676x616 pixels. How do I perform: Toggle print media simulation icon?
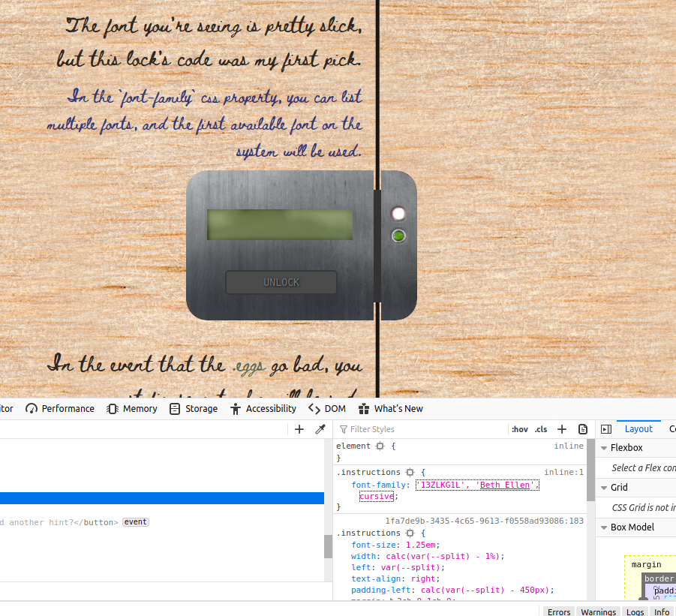[583, 429]
